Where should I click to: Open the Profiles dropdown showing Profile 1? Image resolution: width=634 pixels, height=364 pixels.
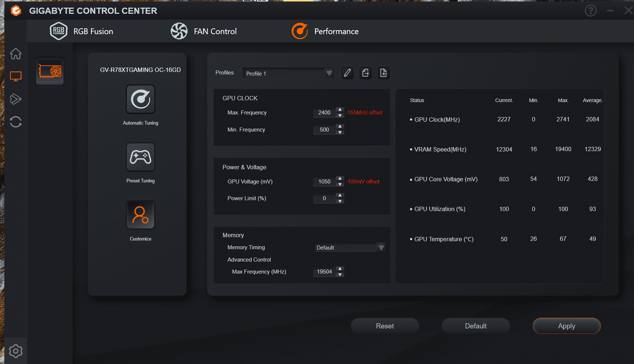[x=288, y=73]
